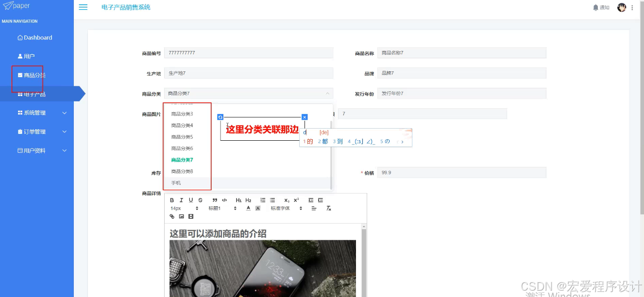Open the text alignment dropdown in editor
644x297 pixels.
pyautogui.click(x=314, y=208)
